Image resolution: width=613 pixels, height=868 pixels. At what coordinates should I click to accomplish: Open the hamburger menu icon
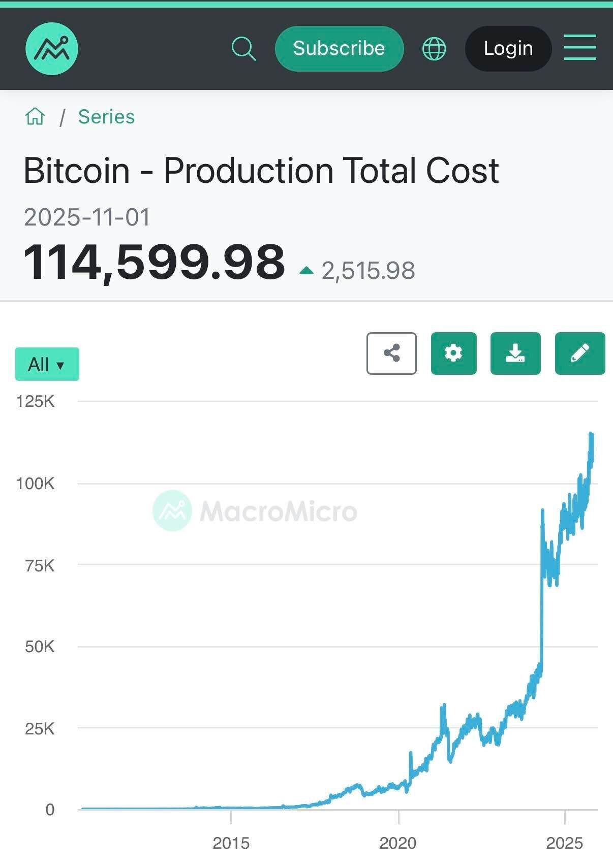point(580,48)
